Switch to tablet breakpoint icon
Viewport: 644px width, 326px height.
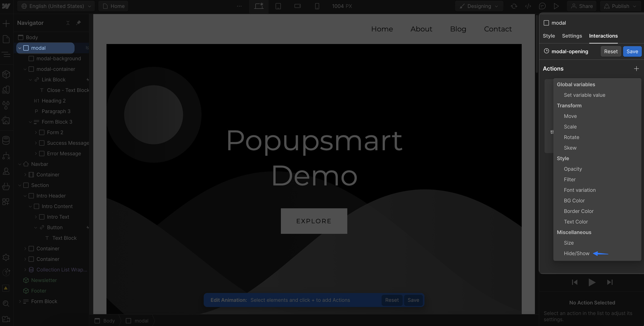coord(278,6)
